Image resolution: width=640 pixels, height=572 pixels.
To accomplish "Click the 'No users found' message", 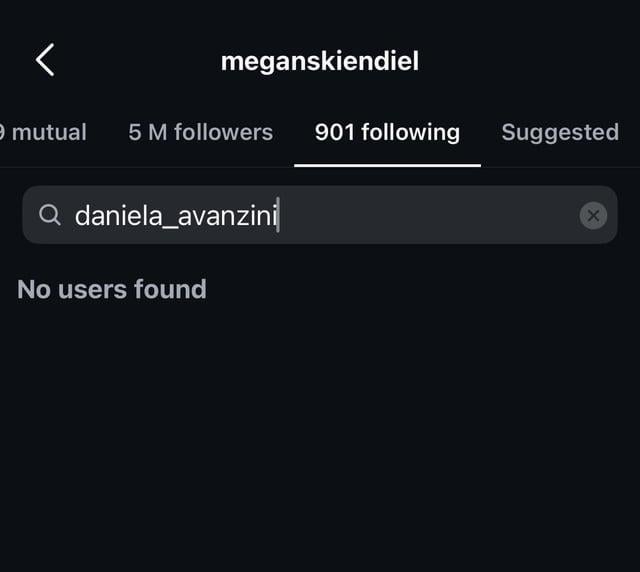I will [112, 290].
